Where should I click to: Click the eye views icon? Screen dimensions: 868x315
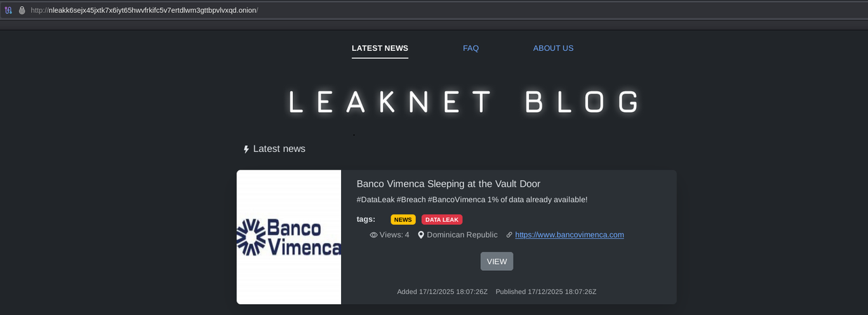pos(374,235)
